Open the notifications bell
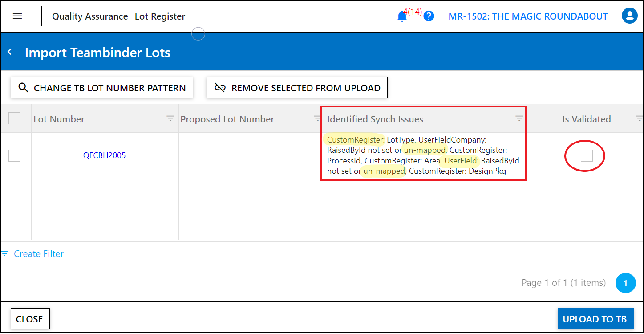Screen dimensions: 644x334 pyautogui.click(x=402, y=16)
